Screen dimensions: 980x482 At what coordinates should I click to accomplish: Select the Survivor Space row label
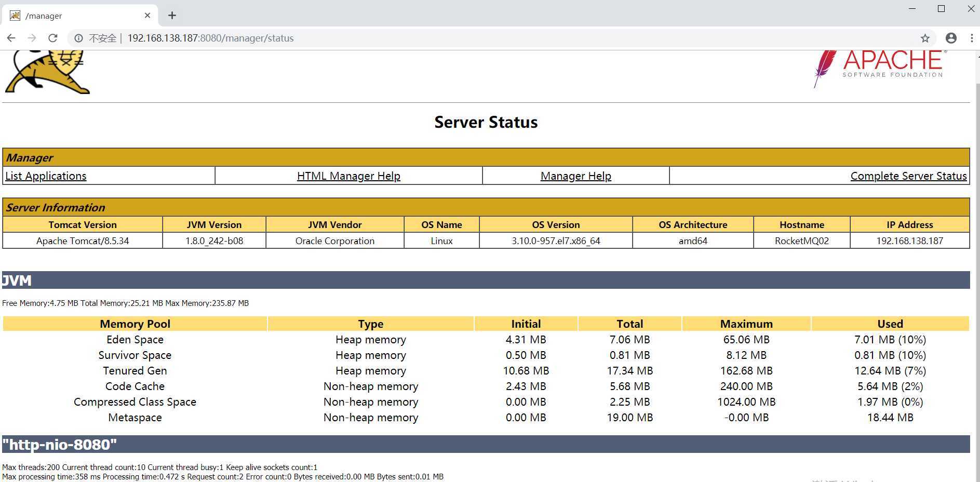(x=135, y=355)
